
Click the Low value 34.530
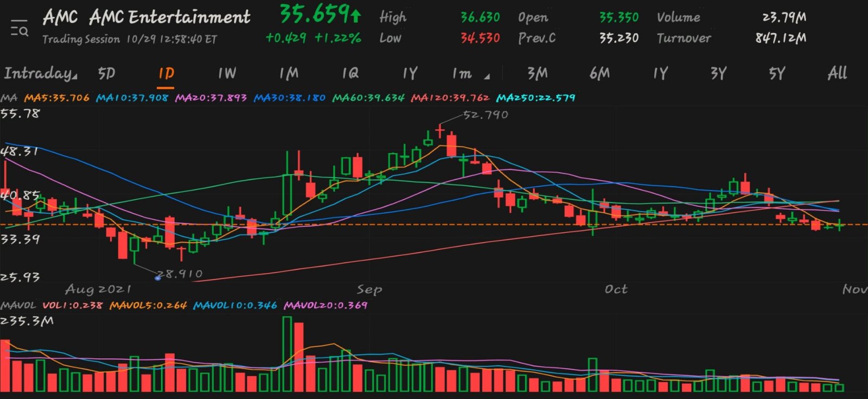coord(480,38)
